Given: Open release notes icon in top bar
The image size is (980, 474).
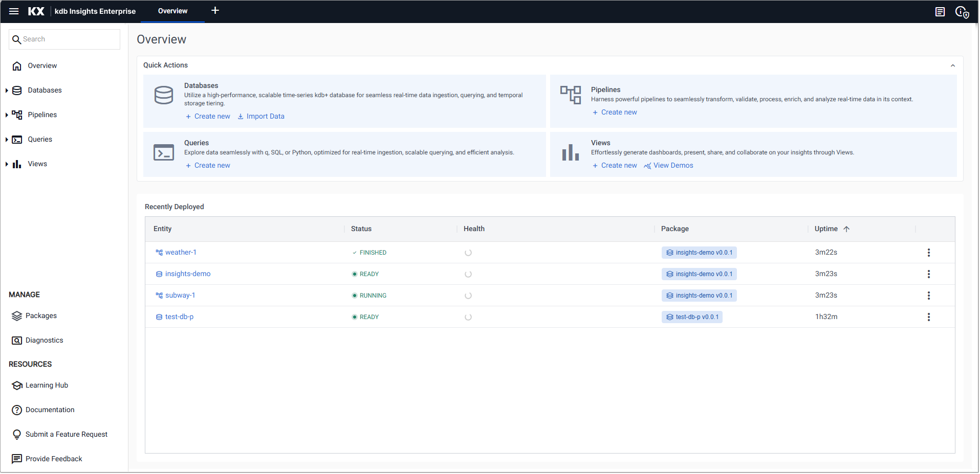Looking at the screenshot, I should tap(940, 11).
